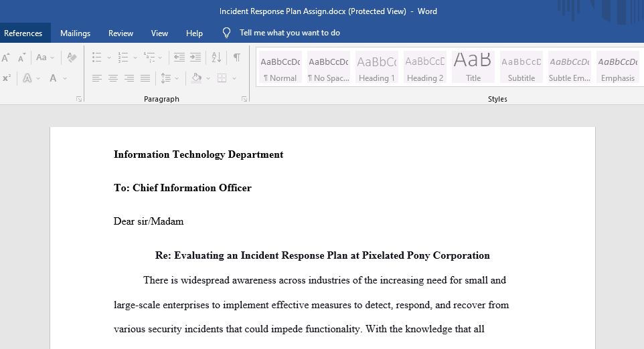Apply text effects outlined A icon
The height and width of the screenshot is (349, 644).
tap(27, 78)
